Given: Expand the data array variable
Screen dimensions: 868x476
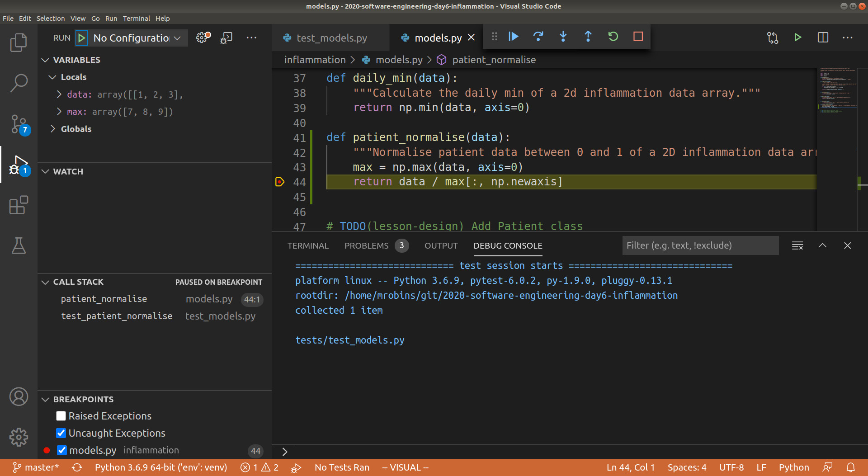Looking at the screenshot, I should pos(58,94).
